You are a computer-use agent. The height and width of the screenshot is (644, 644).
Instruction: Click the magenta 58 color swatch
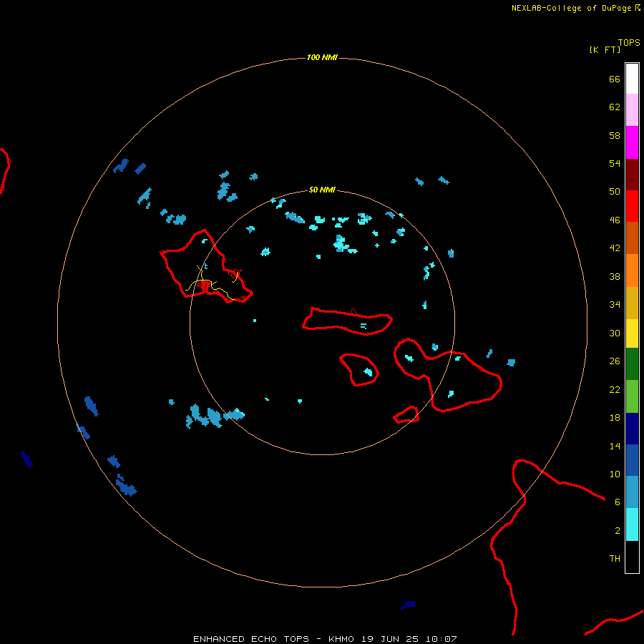tap(632, 142)
